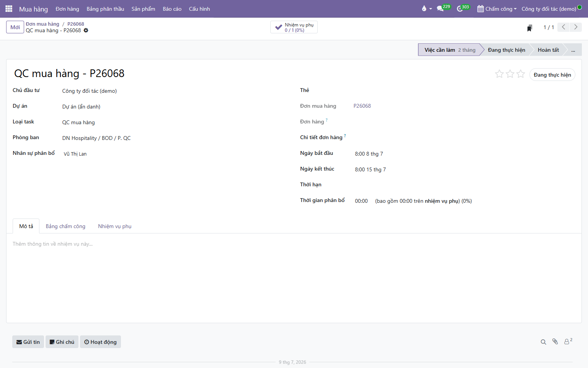Open the Sản phẩm menu
Image resolution: width=588 pixels, height=368 pixels.
143,9
